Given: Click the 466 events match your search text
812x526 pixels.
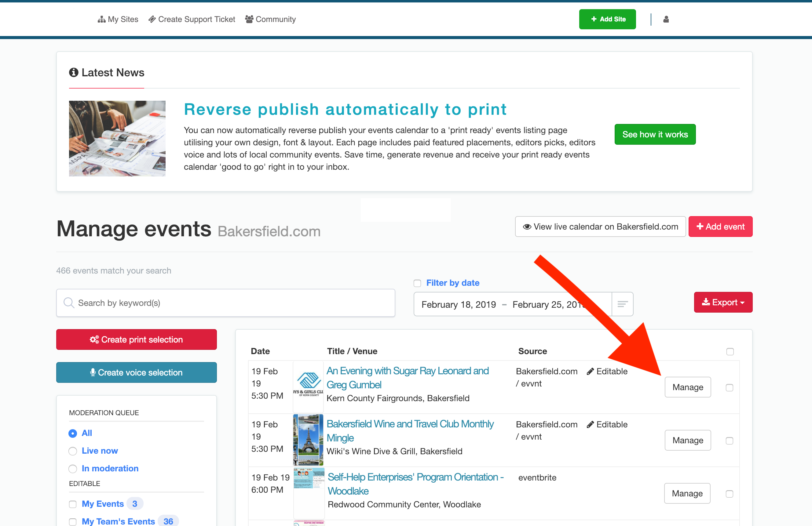Looking at the screenshot, I should [114, 271].
